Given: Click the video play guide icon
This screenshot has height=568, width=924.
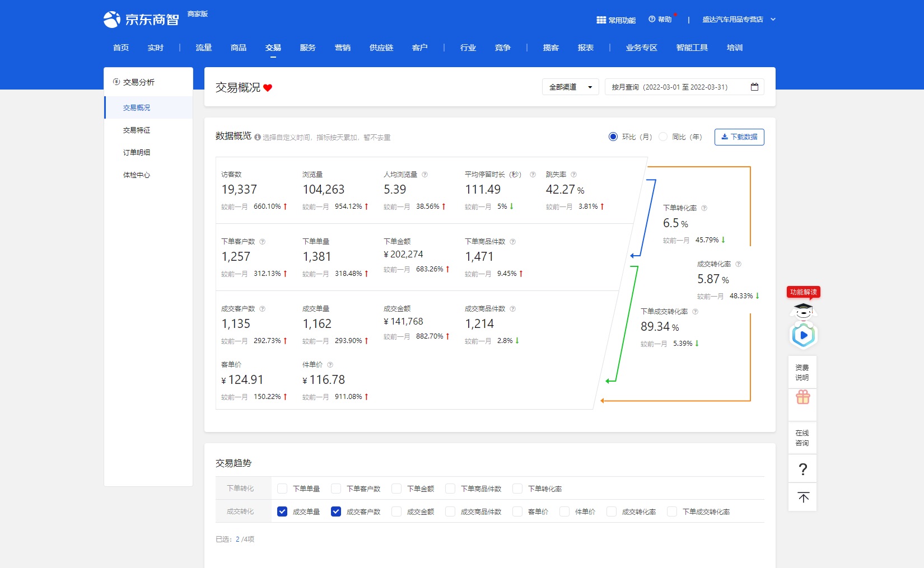Looking at the screenshot, I should click(x=803, y=335).
